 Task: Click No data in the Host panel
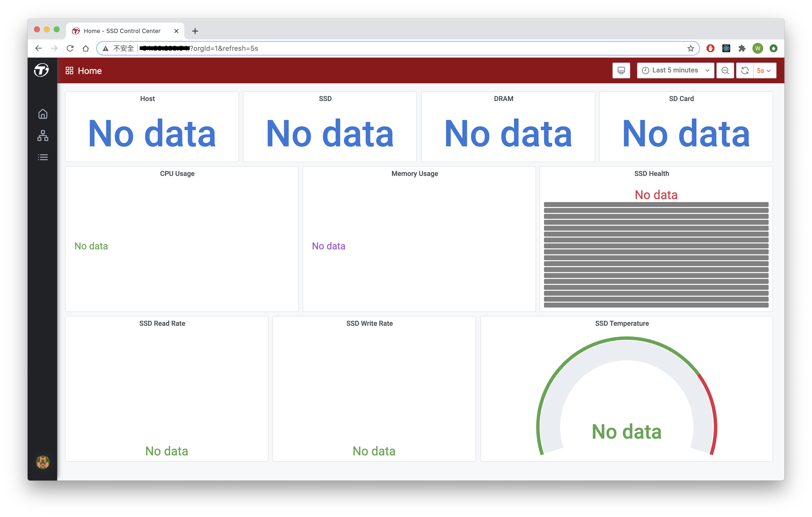[152, 134]
